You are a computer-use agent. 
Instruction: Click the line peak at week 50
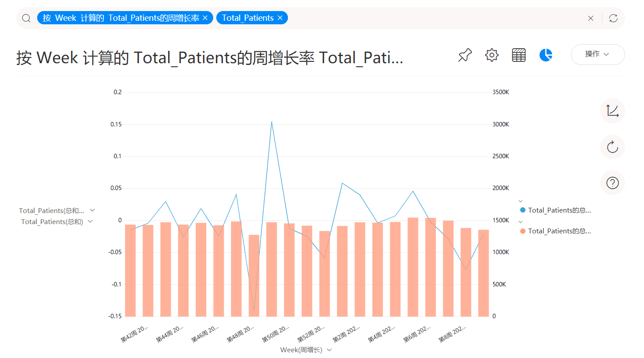tap(272, 122)
